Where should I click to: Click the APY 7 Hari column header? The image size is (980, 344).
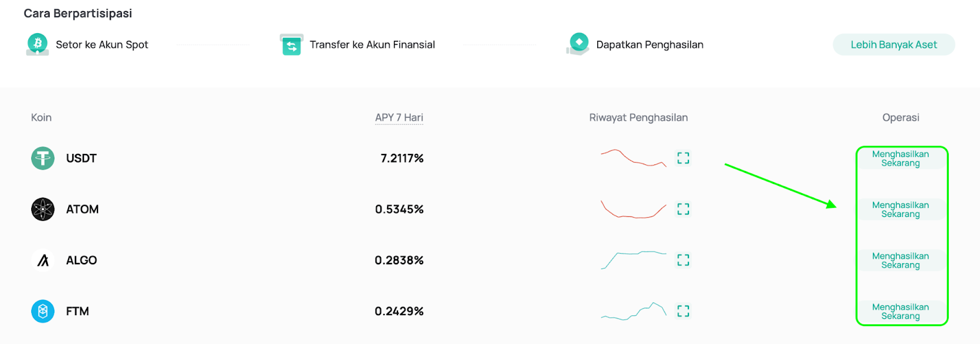[x=399, y=118]
